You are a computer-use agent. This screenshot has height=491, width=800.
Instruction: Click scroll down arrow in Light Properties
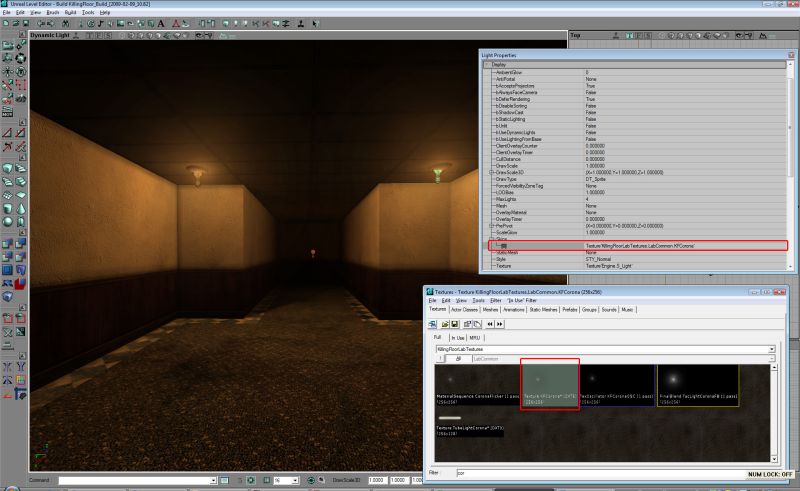(x=790, y=267)
